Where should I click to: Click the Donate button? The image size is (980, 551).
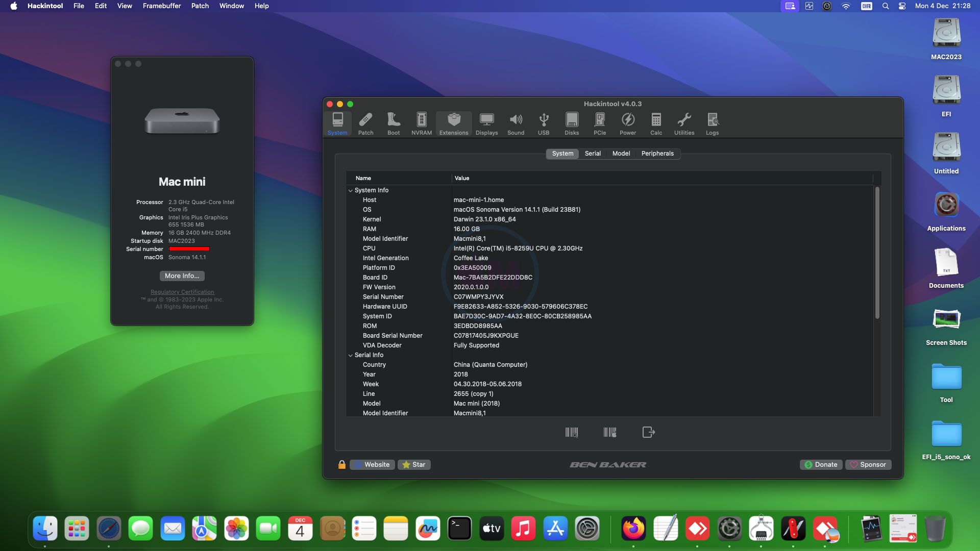coord(821,465)
